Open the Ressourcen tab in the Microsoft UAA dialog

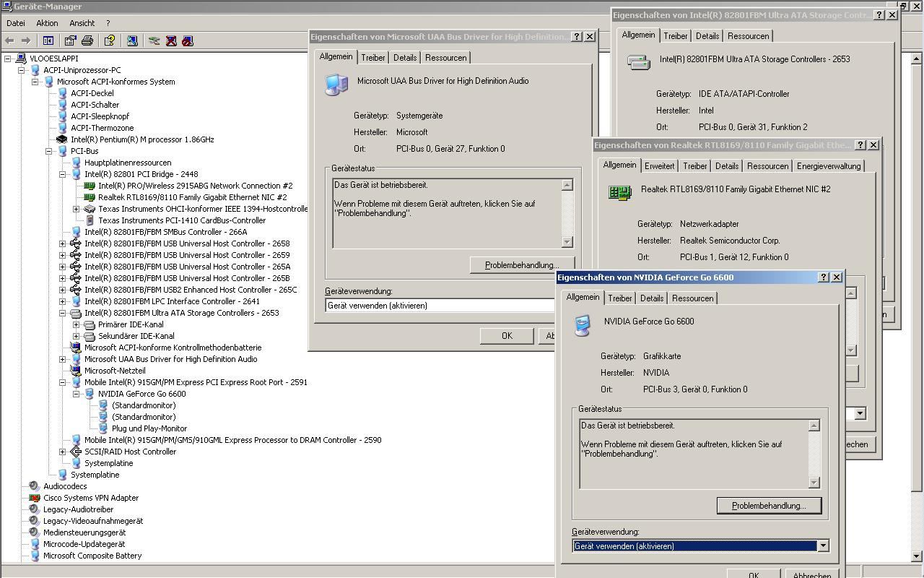coord(445,58)
